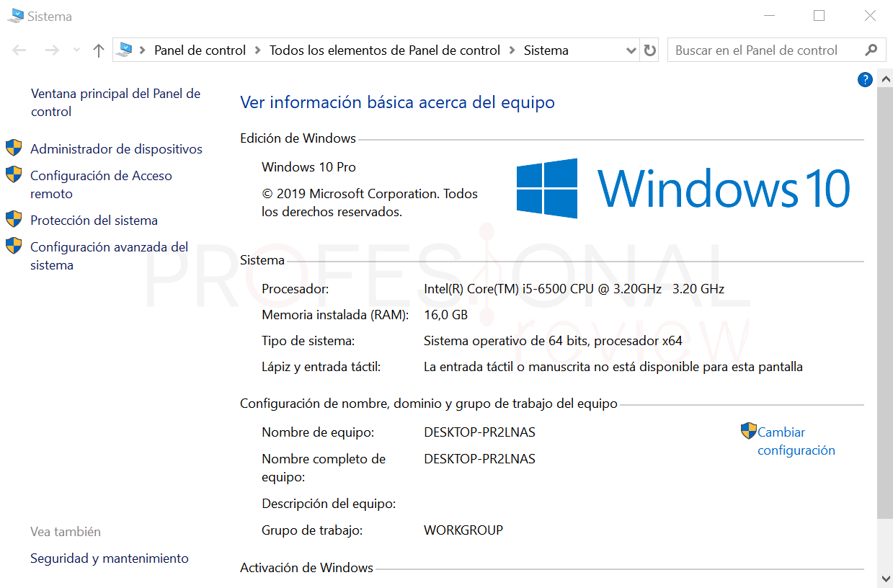Click the computer icon in address bar

125,50
